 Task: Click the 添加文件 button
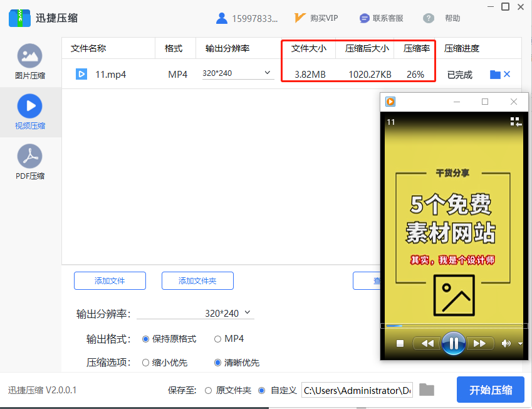tap(110, 280)
